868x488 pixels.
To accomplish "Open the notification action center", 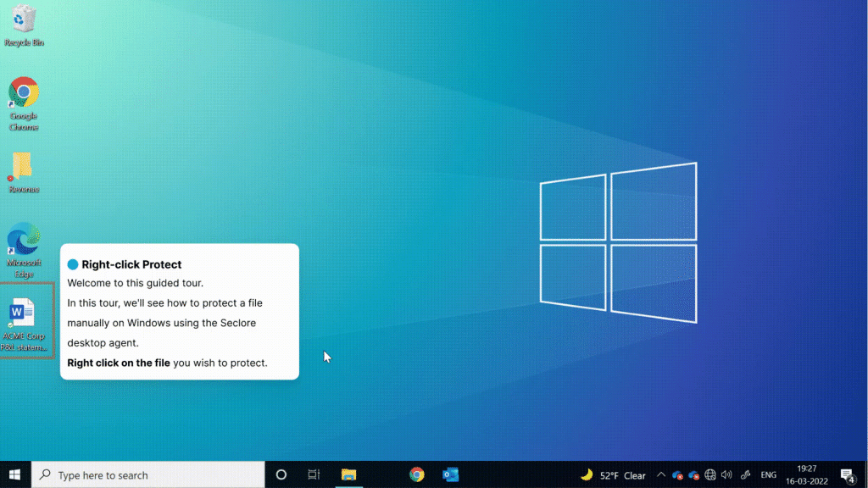I will click(x=848, y=475).
